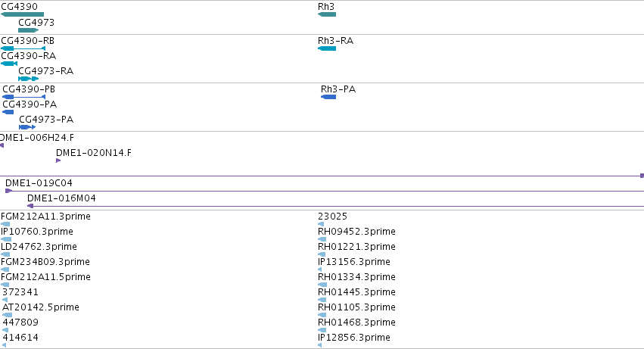
Task: Open the IP12856.3prime EST label
Action: click(354, 338)
